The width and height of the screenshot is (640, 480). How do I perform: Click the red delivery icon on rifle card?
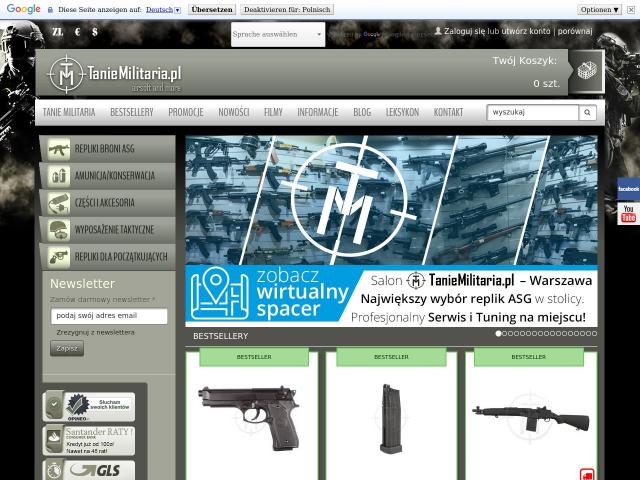587,475
